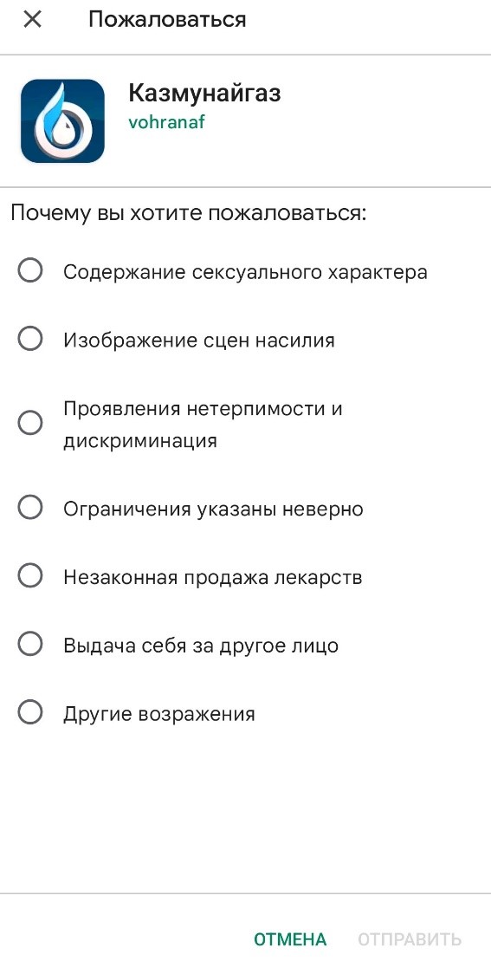Tap the Казмунайгаз app icon

(62, 121)
